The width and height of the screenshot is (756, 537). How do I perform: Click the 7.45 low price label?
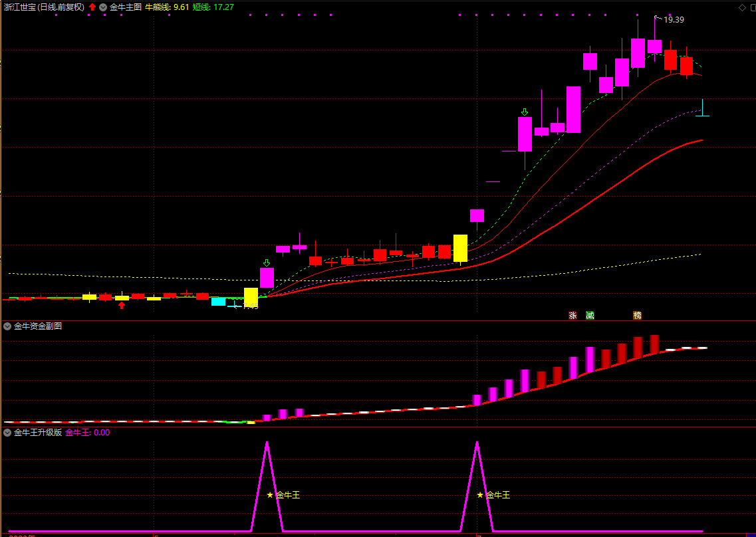pyautogui.click(x=249, y=306)
